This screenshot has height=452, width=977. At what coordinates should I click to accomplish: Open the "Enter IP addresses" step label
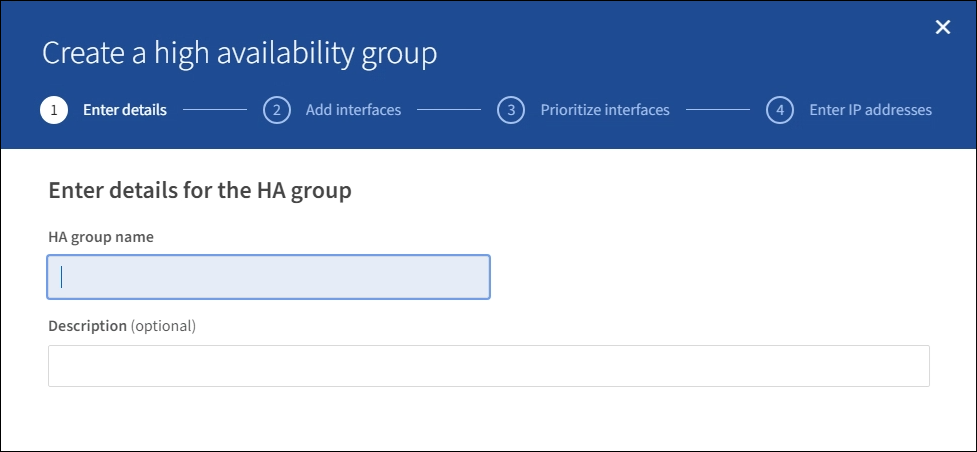click(870, 110)
